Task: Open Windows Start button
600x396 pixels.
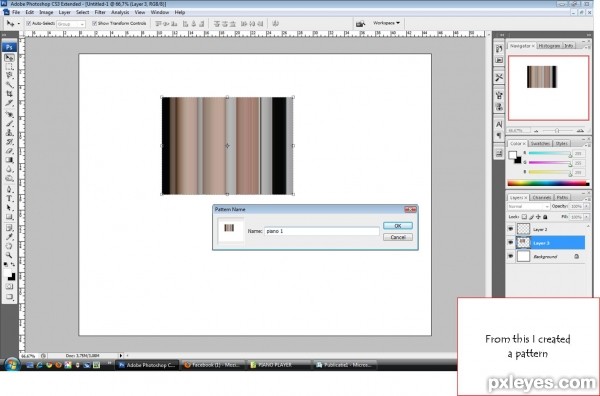Action: tap(12, 364)
